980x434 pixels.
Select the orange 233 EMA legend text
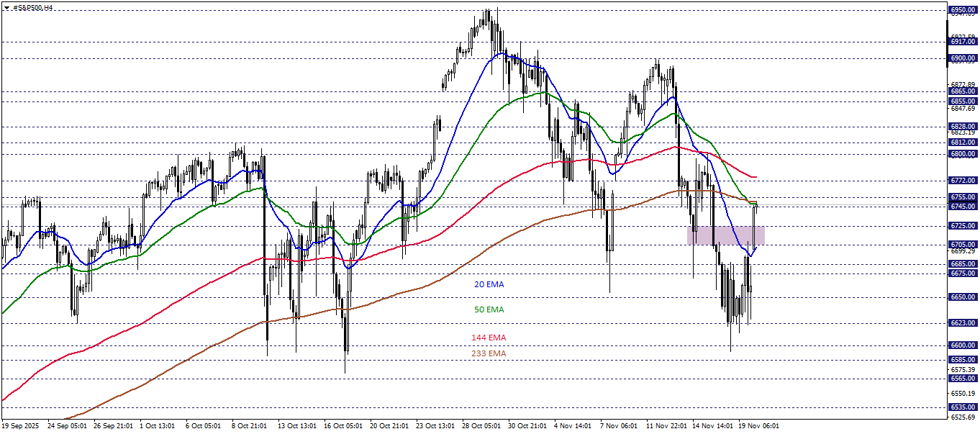click(x=489, y=353)
